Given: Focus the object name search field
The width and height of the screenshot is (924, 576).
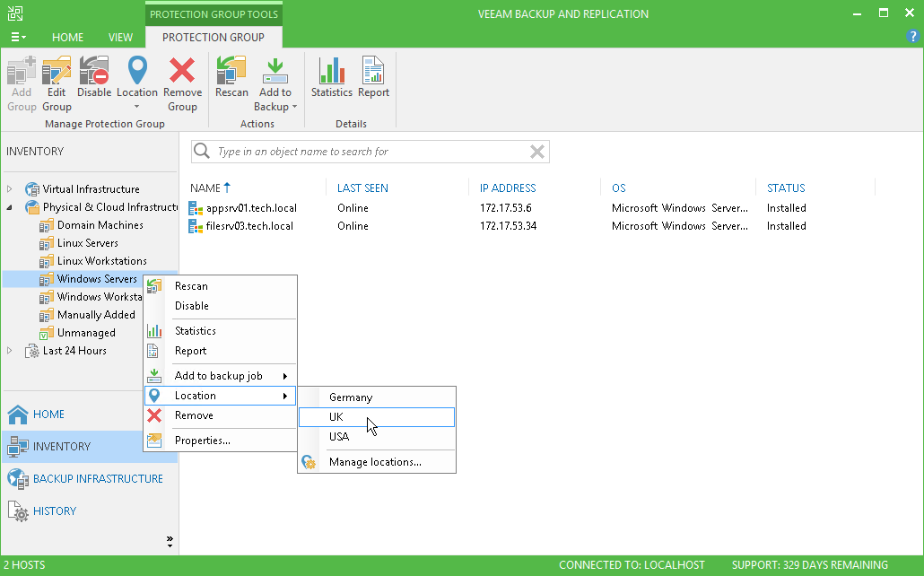Looking at the screenshot, I should [370, 152].
